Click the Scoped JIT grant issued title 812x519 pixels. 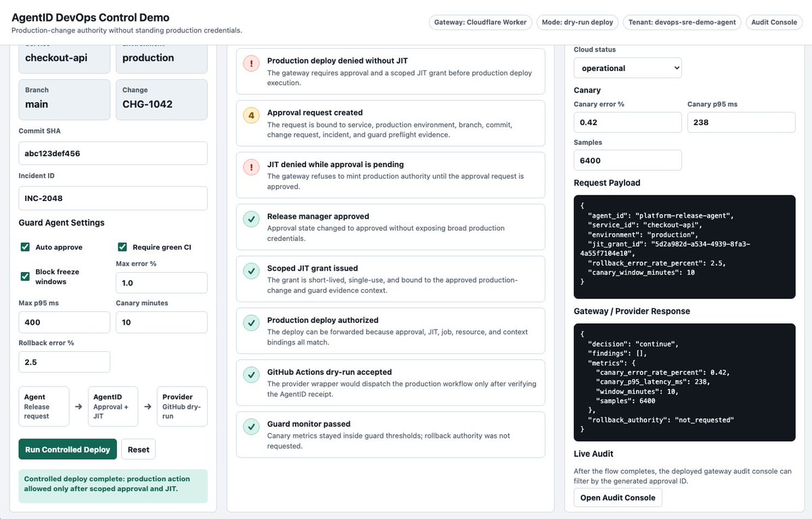pyautogui.click(x=313, y=269)
